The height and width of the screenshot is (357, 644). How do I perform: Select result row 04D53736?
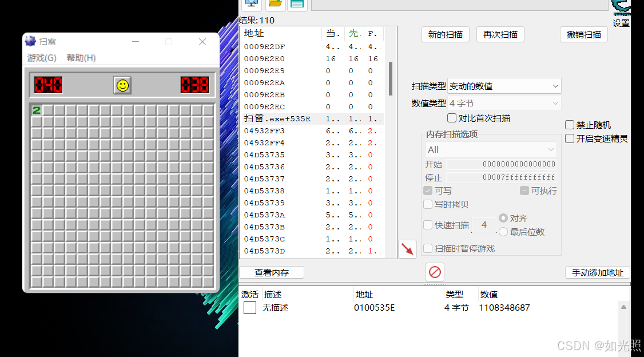(x=313, y=167)
